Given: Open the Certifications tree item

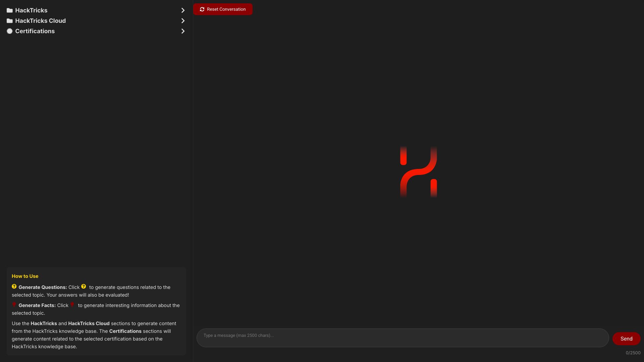Looking at the screenshot, I should pos(96,31).
